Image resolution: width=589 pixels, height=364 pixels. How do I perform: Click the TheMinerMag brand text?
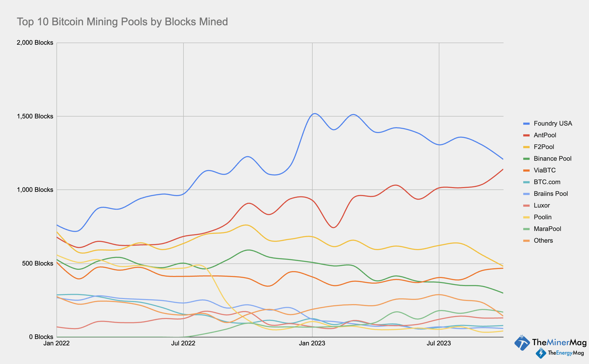pos(559,342)
